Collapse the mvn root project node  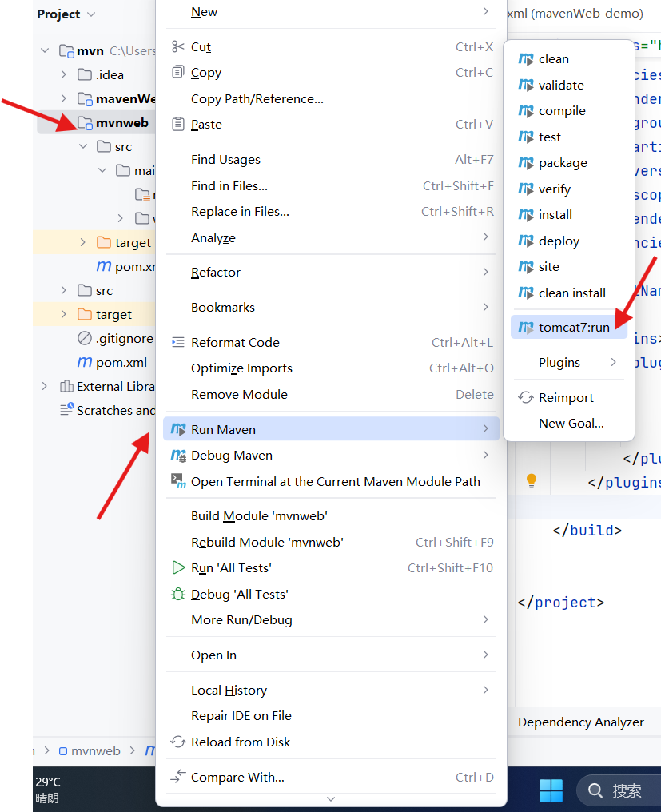click(x=45, y=51)
